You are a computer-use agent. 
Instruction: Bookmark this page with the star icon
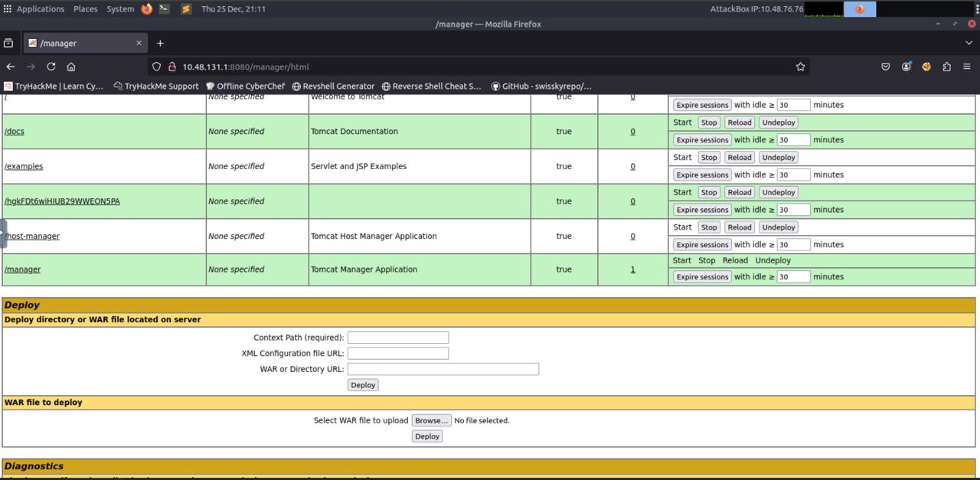tap(800, 67)
